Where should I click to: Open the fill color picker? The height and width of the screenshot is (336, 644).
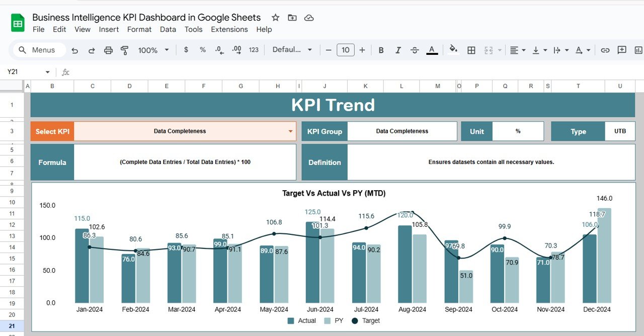click(x=453, y=50)
